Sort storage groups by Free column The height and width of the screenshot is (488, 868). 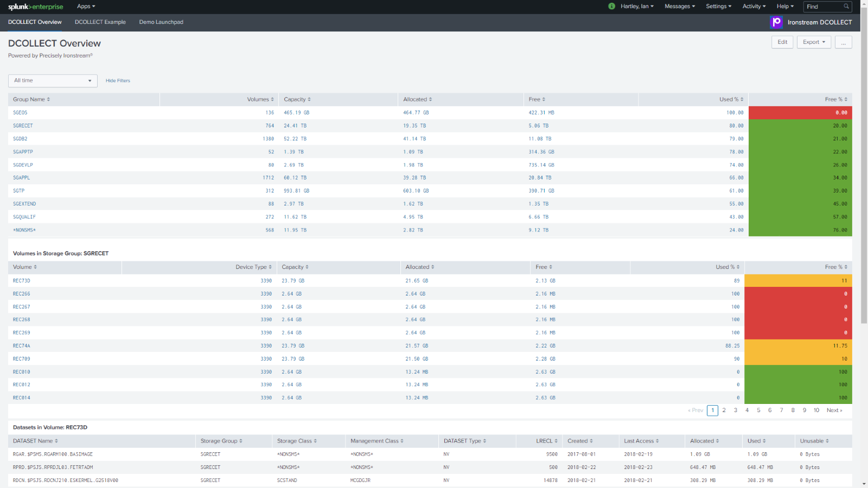pos(537,99)
